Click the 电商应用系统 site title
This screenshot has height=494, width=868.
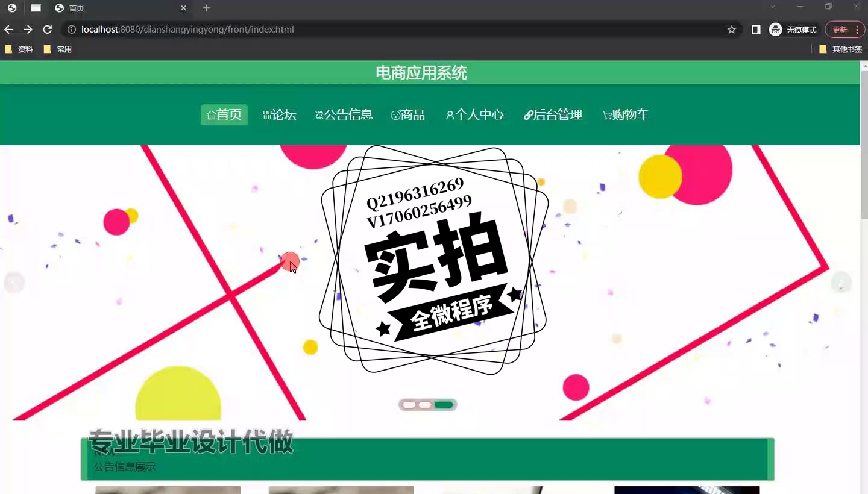pyautogui.click(x=421, y=73)
